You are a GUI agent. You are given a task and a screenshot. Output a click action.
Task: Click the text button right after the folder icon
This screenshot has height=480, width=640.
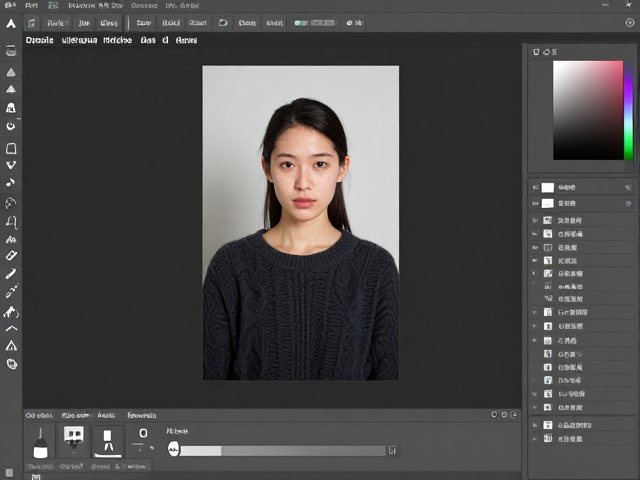pos(247,23)
